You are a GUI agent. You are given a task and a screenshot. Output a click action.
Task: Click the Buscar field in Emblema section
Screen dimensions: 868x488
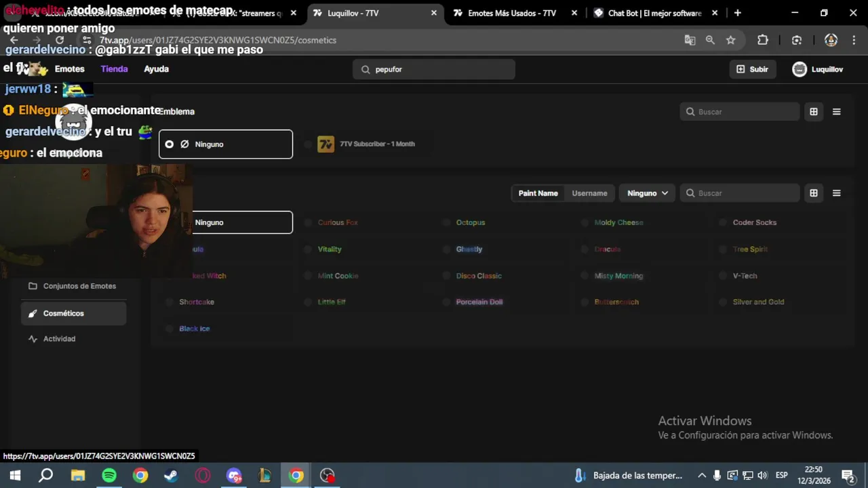740,112
